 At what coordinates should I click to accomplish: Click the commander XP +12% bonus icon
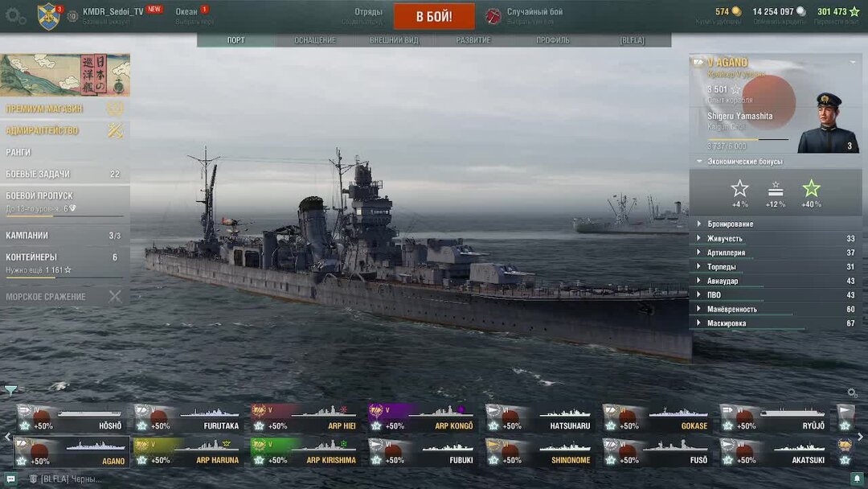(776, 193)
